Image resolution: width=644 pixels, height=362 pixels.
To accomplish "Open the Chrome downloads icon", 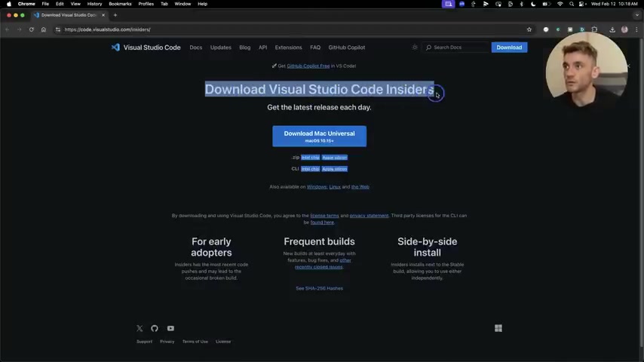I will tap(612, 29).
